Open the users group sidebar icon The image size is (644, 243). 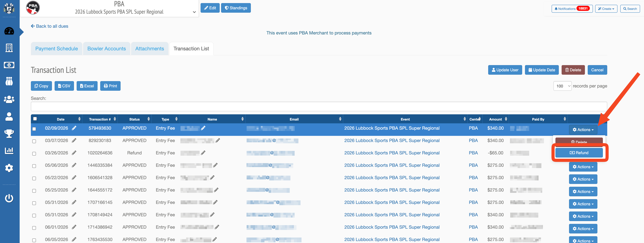click(x=9, y=99)
